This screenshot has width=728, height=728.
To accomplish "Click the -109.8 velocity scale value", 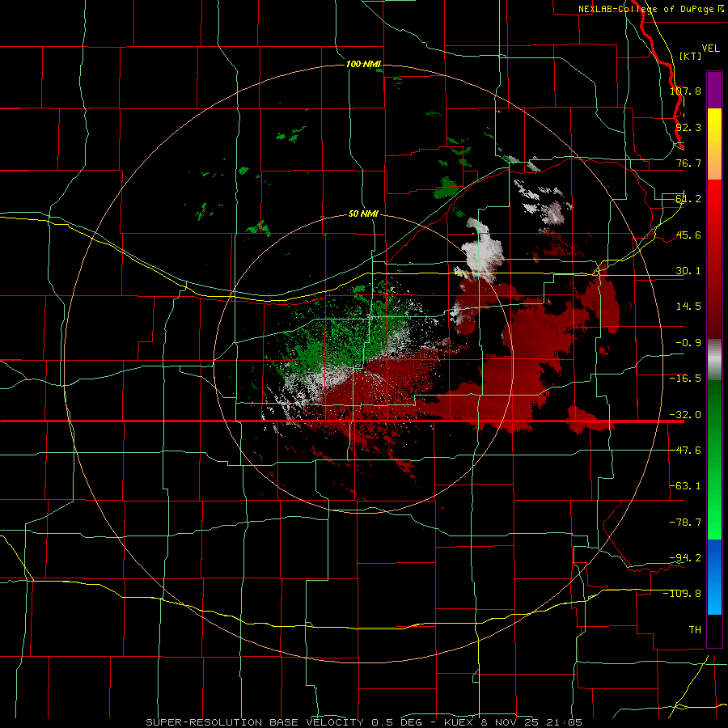I will coord(683,594).
